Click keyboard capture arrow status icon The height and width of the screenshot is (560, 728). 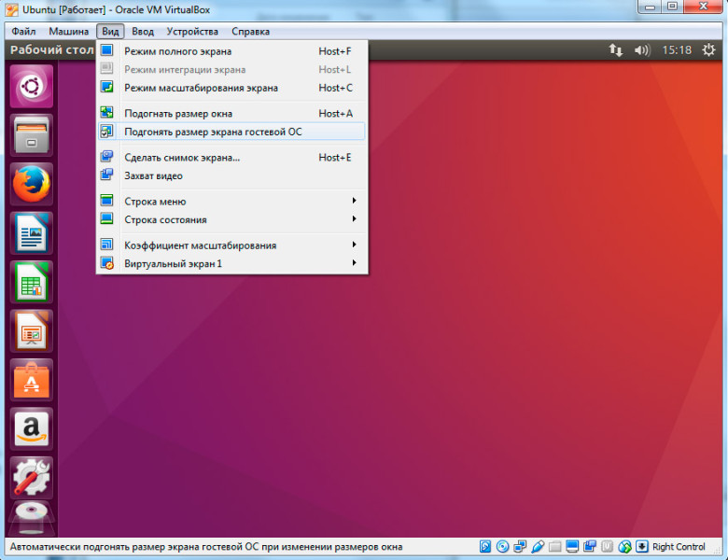click(x=641, y=547)
